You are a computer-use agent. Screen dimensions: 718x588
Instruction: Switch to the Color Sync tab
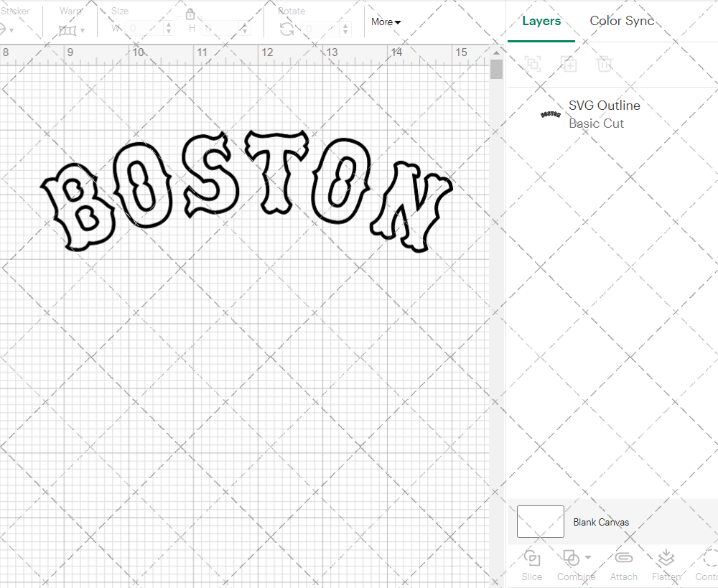tap(622, 21)
